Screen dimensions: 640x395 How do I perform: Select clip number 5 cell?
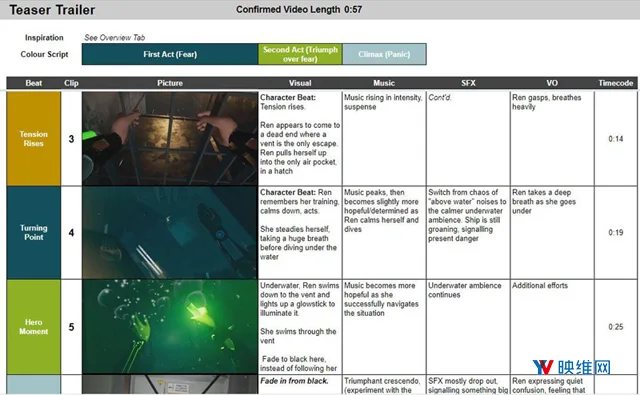[71, 327]
